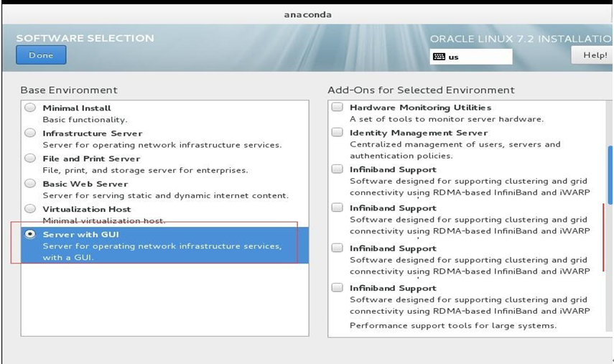Viewport: 614px width, 364px height.
Task: Click the 'Basic functionality.' description
Action: pyautogui.click(x=85, y=119)
